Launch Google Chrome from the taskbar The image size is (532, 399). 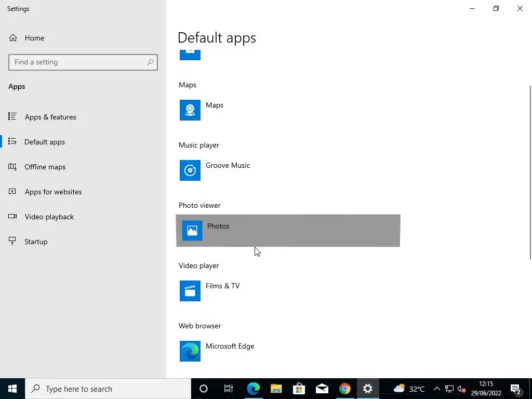pos(345,389)
